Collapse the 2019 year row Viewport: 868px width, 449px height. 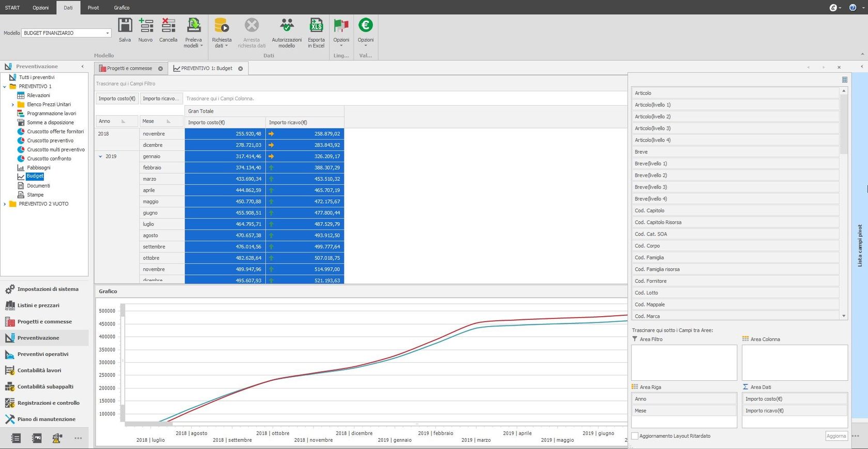pyautogui.click(x=101, y=157)
